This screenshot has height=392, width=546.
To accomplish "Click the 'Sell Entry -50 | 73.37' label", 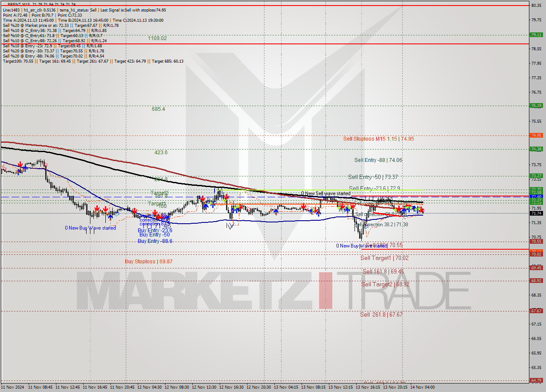I will click(373, 177).
